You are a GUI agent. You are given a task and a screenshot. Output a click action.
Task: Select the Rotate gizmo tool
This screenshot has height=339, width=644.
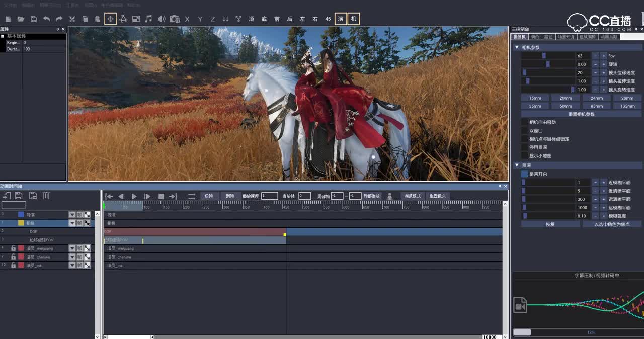coord(123,19)
